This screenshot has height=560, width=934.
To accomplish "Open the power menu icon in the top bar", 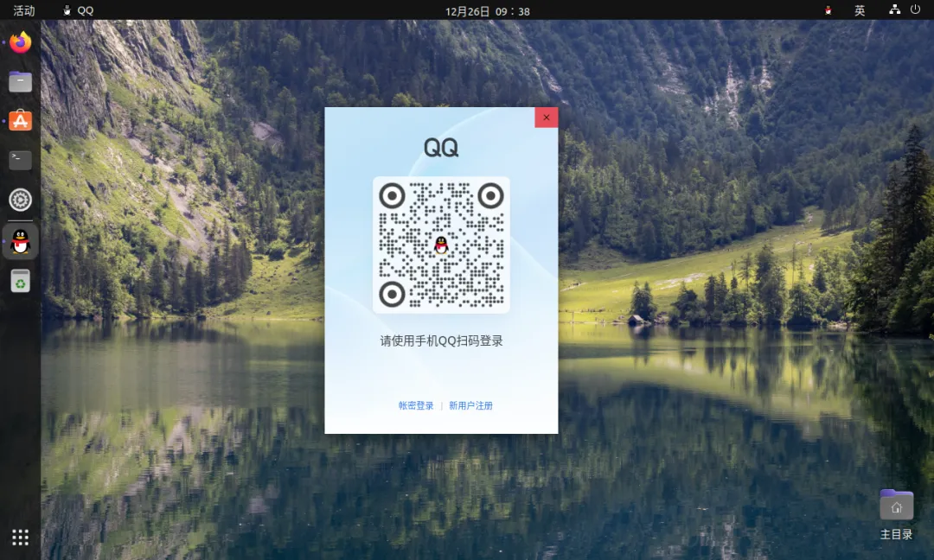I will 916,10.
